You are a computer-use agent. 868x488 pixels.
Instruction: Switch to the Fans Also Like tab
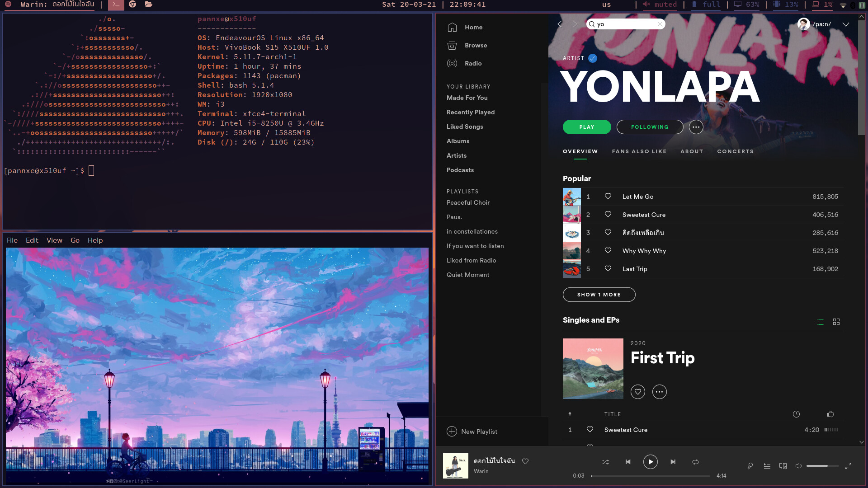coord(639,151)
